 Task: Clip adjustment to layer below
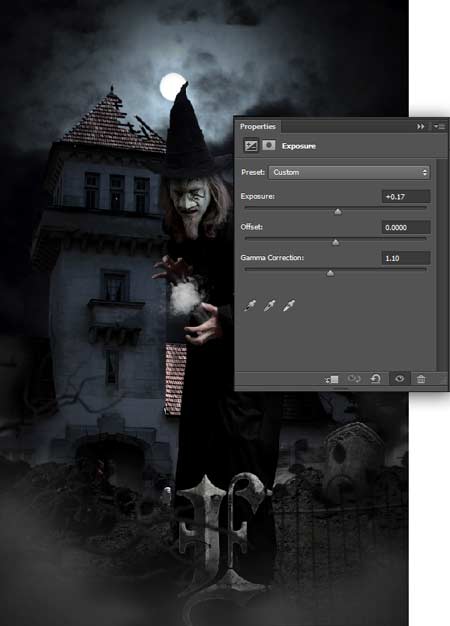(x=332, y=379)
